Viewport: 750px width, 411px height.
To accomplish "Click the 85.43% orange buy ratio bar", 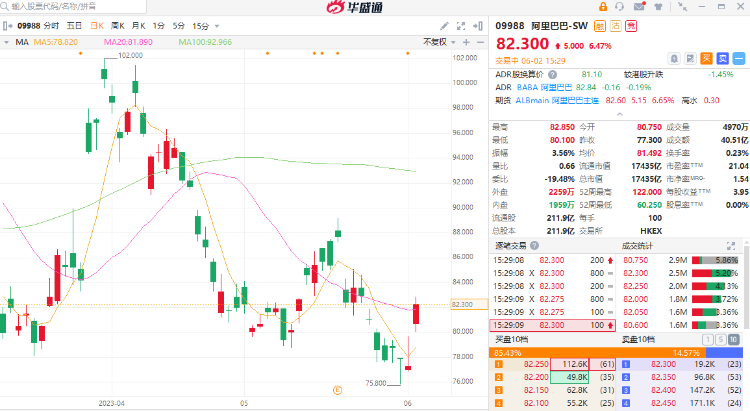I will [597, 353].
